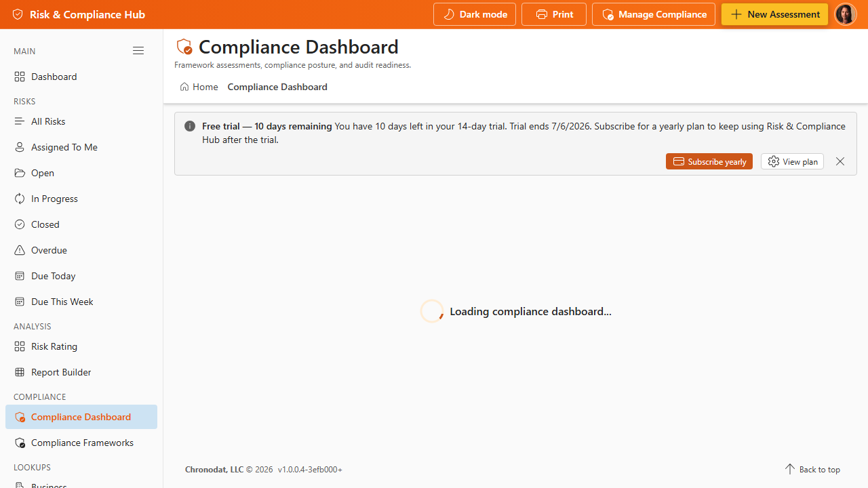Click the Due Today calendar icon
Image resolution: width=868 pixels, height=488 pixels.
pyautogui.click(x=20, y=276)
